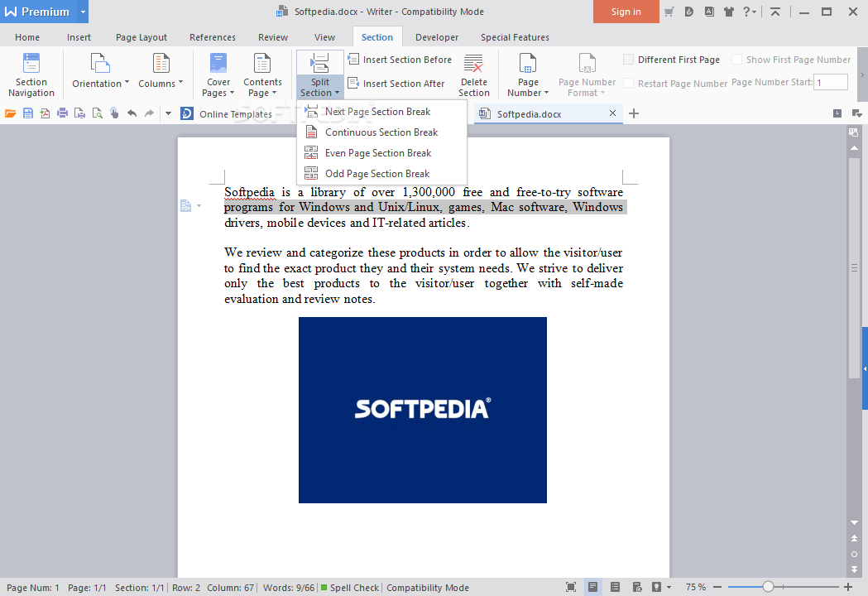The image size is (868, 596).
Task: Click the Columns layout icon
Action: [x=161, y=64]
